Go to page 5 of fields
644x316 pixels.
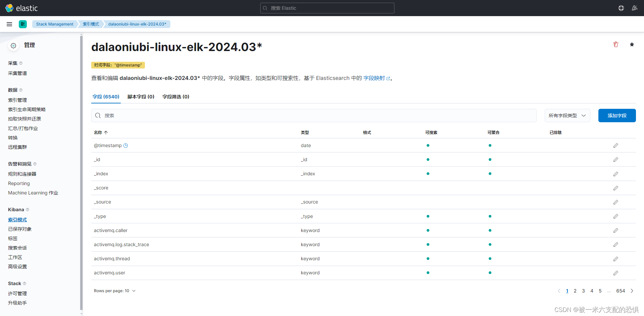[x=600, y=291]
